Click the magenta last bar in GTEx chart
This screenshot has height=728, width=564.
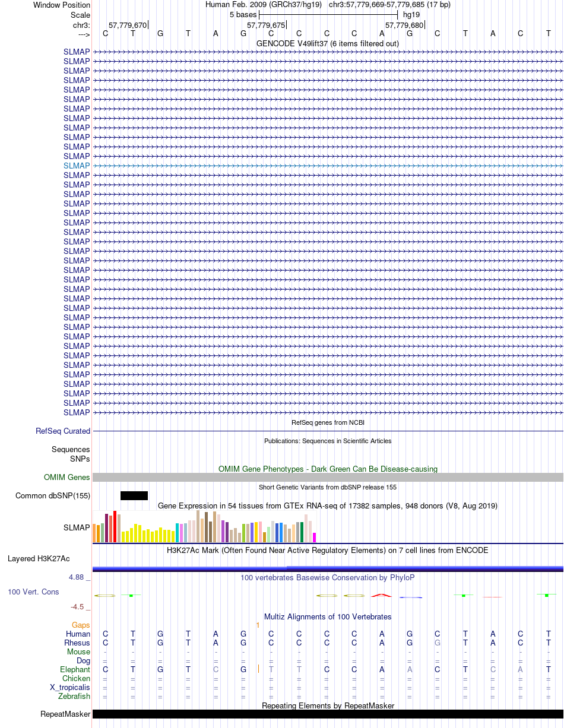pyautogui.click(x=315, y=538)
